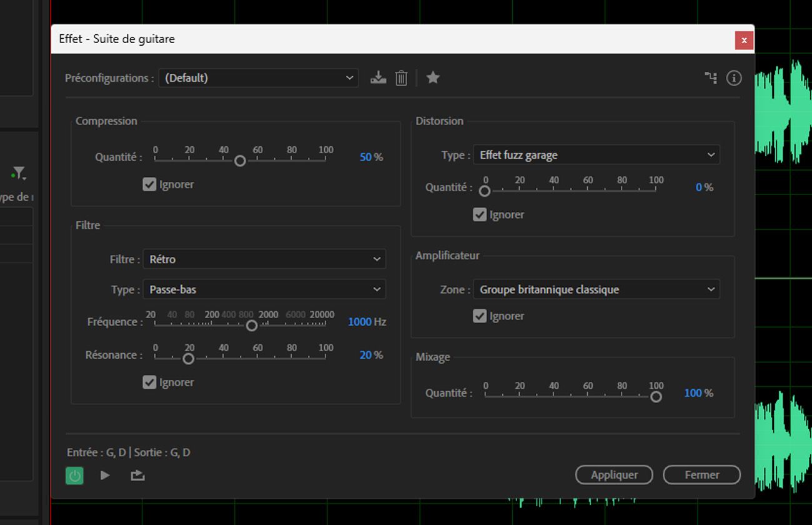
Task: Delete the selected preset with trash icon
Action: click(401, 77)
